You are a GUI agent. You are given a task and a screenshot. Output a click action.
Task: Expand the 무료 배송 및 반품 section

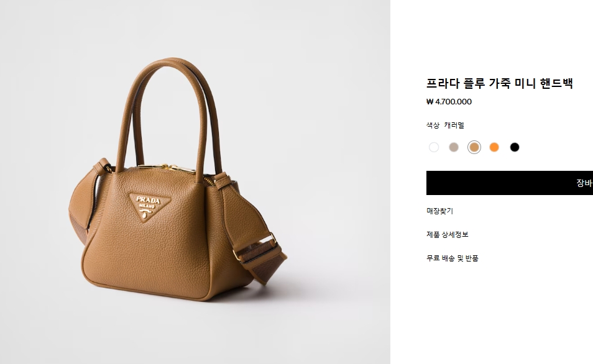coord(453,258)
